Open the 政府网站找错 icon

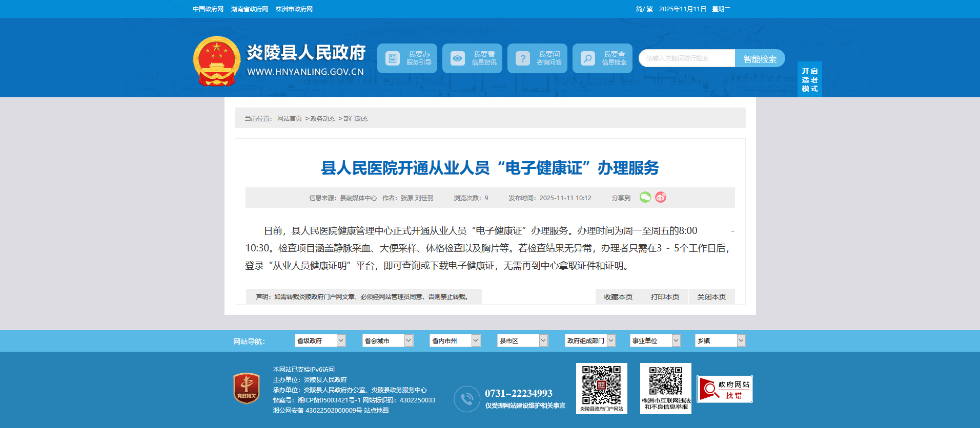(x=724, y=389)
